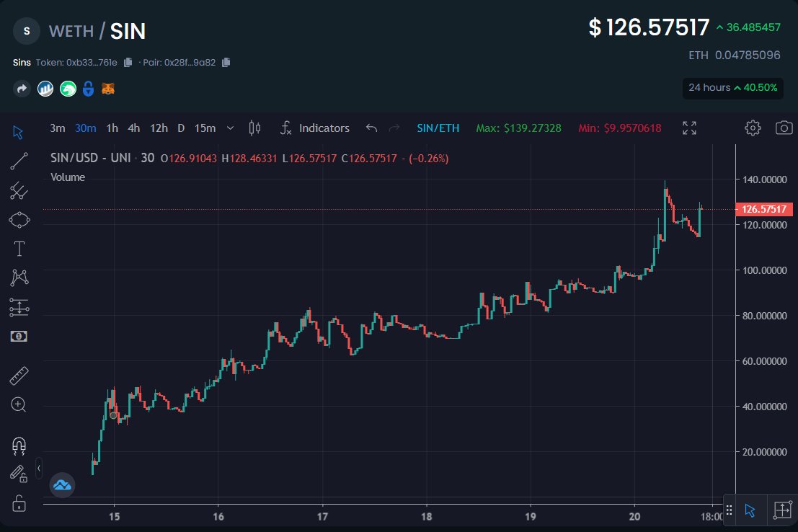Click date 20 on time axis

pyautogui.click(x=634, y=517)
